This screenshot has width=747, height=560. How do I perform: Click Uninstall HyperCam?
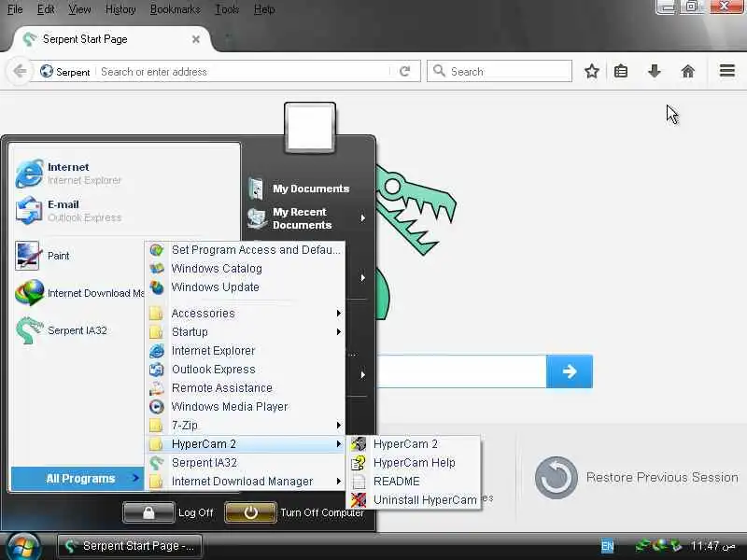414,500
